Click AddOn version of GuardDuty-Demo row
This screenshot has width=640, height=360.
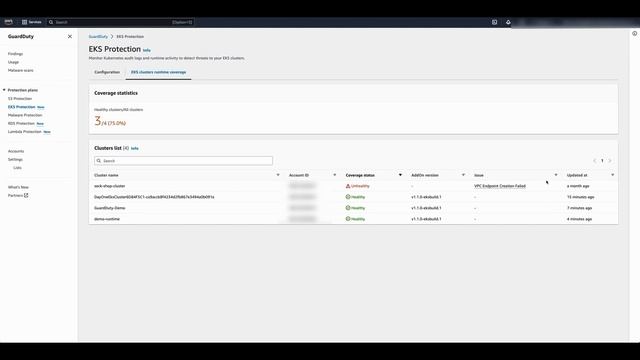pos(426,208)
